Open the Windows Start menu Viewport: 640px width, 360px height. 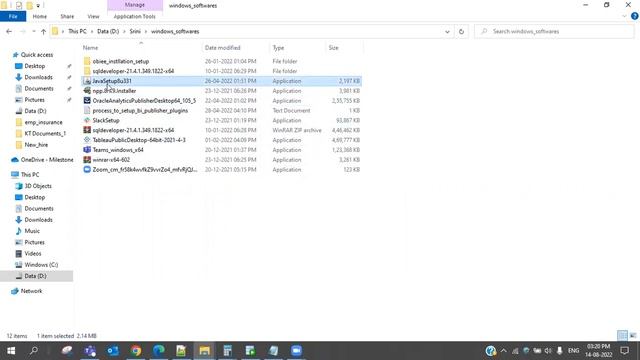[11, 351]
